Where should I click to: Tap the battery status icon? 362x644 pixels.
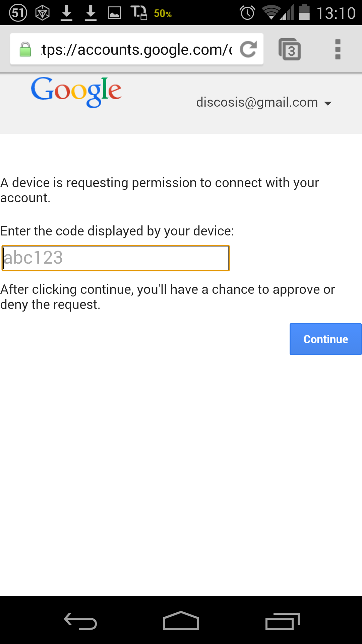304,12
